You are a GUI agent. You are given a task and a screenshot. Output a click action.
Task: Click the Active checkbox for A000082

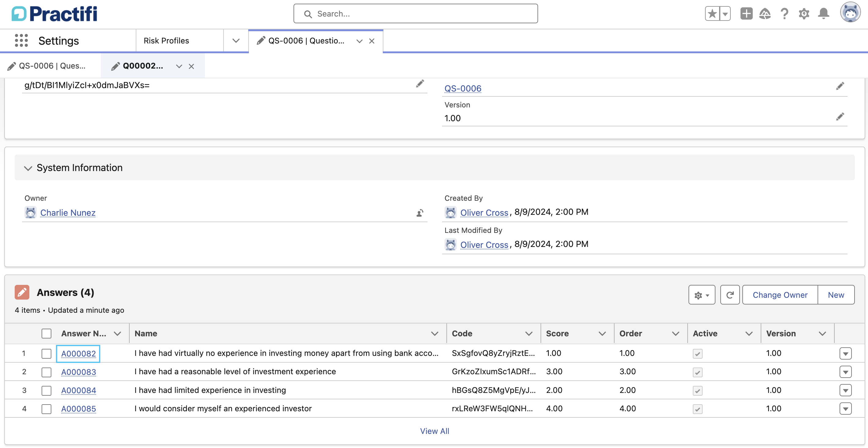point(697,353)
